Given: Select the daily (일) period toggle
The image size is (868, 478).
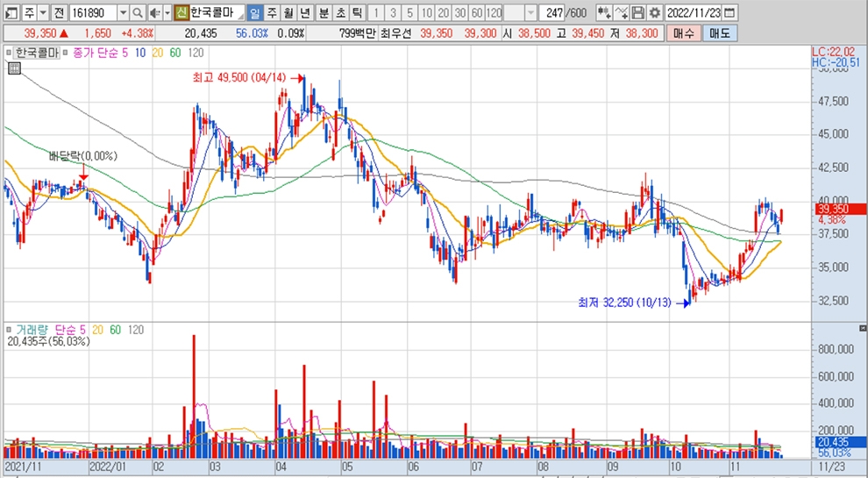Looking at the screenshot, I should 254,13.
